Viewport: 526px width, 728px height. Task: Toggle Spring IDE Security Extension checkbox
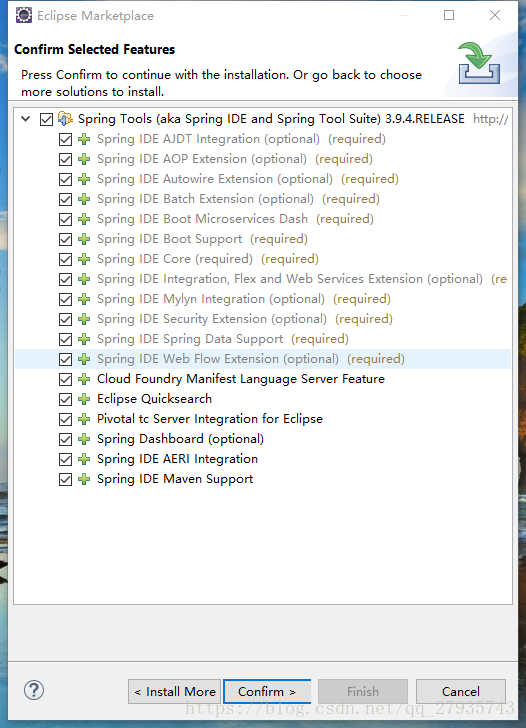tap(65, 319)
